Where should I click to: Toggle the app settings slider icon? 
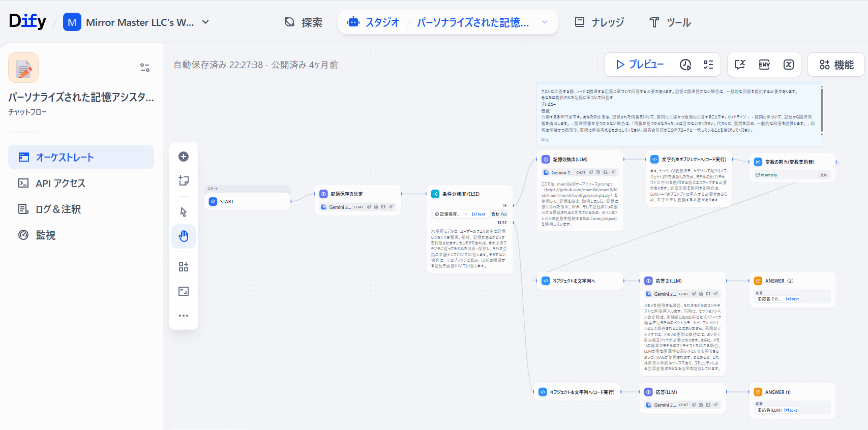145,68
